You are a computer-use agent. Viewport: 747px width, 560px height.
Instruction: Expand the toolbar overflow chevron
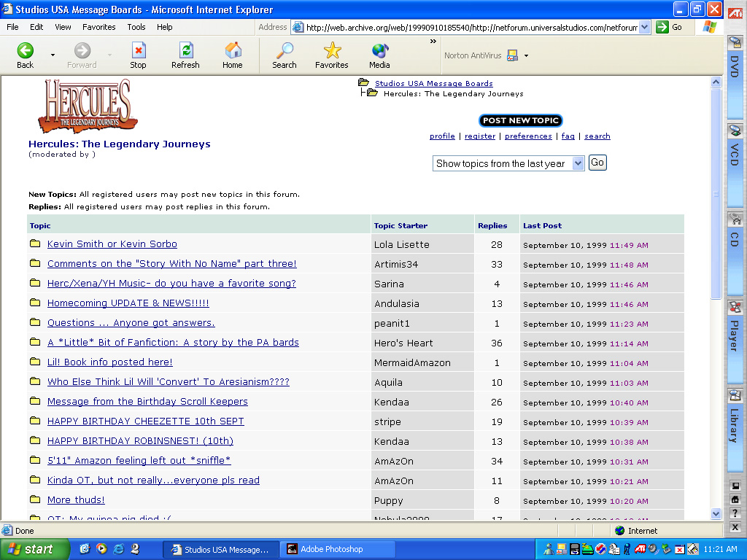[x=433, y=42]
